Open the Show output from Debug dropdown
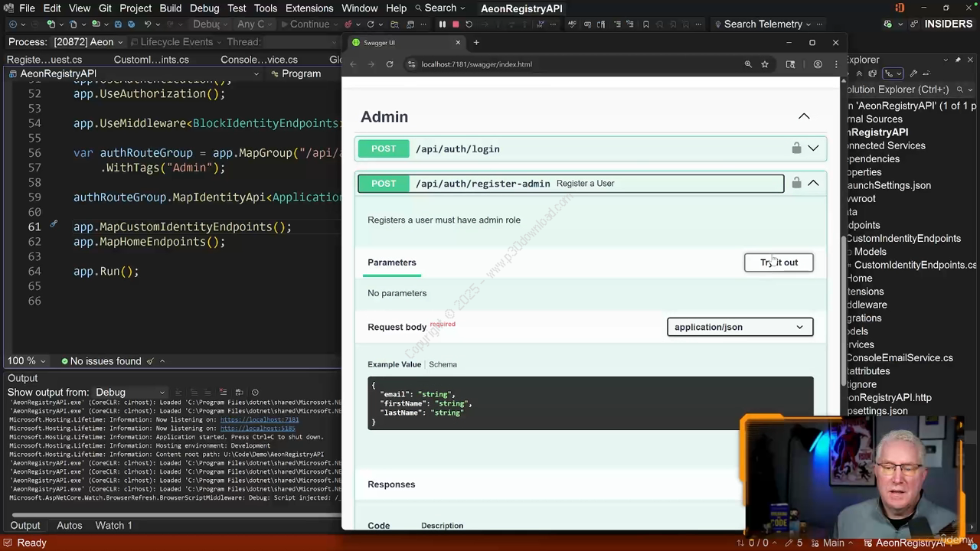 tap(130, 393)
